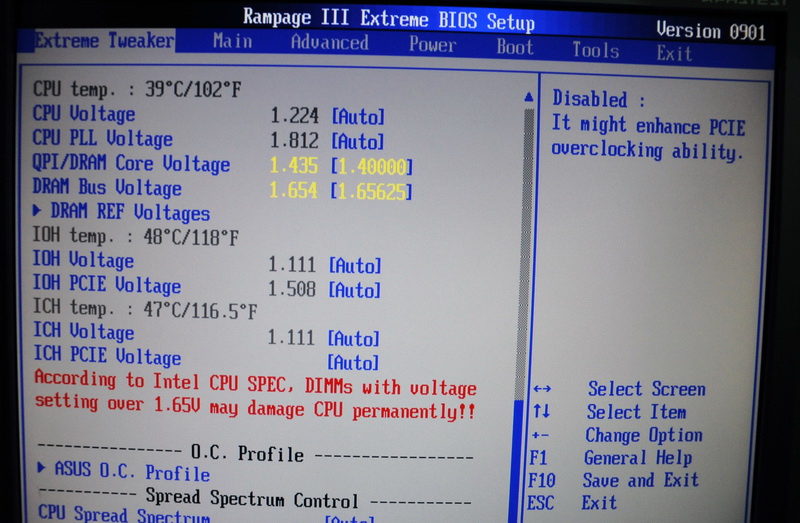
Task: Open the Boot tab
Action: pos(515,47)
